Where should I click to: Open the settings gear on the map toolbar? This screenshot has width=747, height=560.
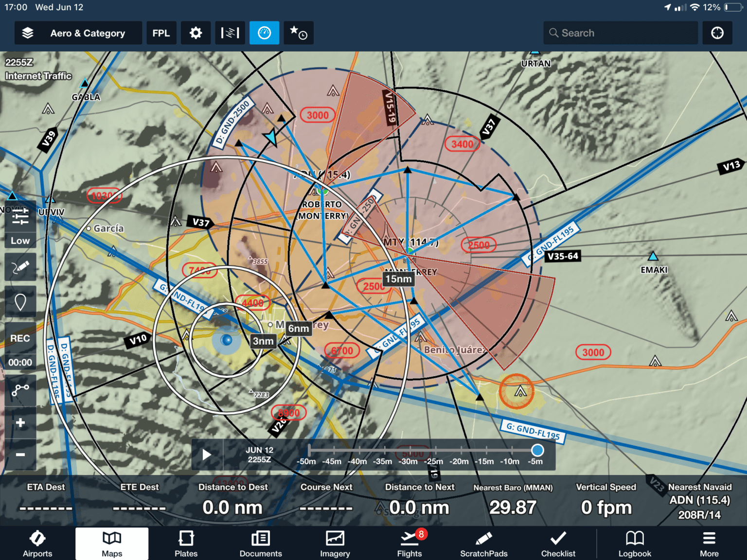196,33
